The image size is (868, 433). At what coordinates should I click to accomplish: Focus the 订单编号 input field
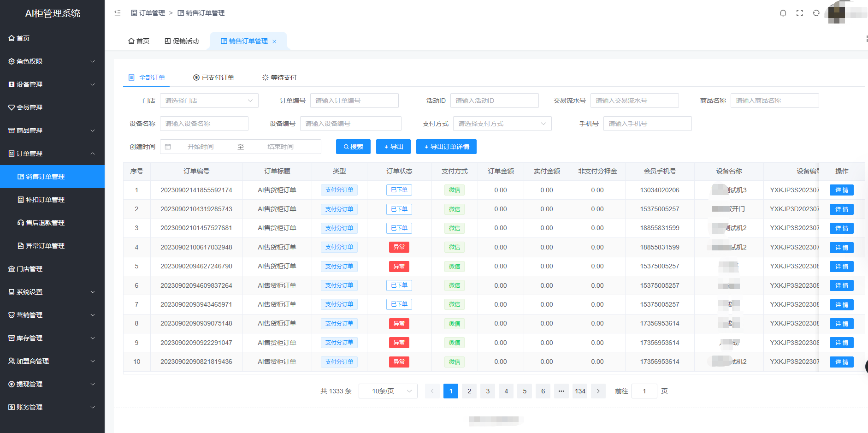[354, 101]
